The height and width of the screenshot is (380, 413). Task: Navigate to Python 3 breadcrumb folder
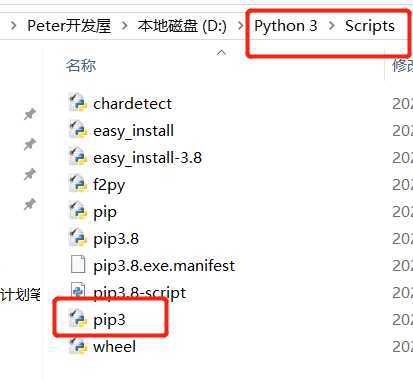(x=286, y=26)
